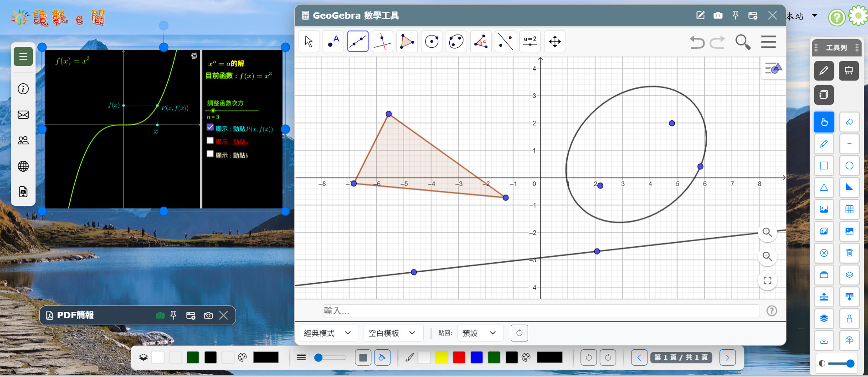The image size is (868, 377).
Task: Enable the show moving point b checkbox
Action: pos(210,154)
